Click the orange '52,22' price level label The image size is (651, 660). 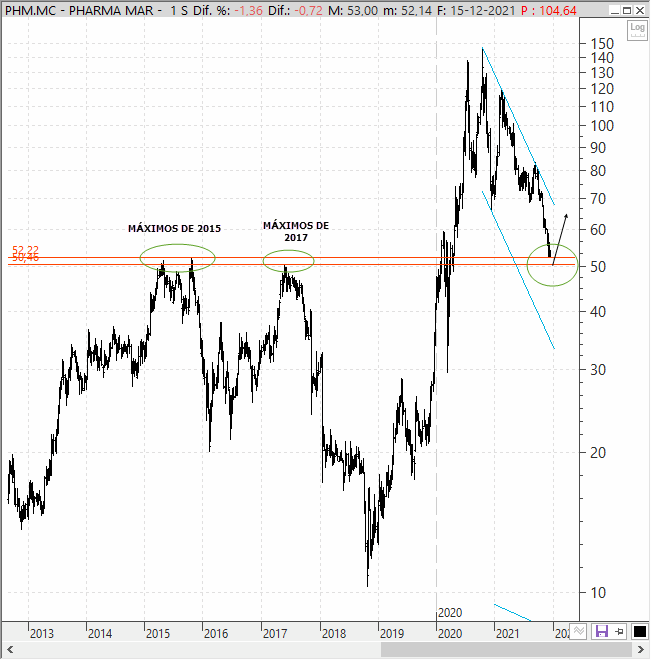click(x=25, y=250)
